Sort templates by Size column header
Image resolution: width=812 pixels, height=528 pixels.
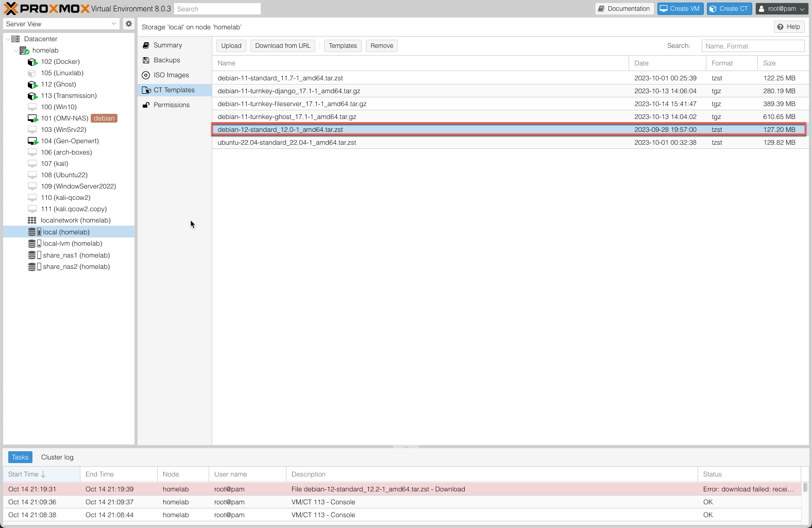pos(783,63)
